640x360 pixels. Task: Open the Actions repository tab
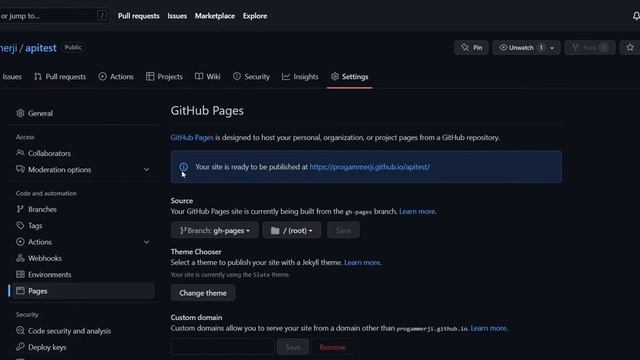pos(116,77)
